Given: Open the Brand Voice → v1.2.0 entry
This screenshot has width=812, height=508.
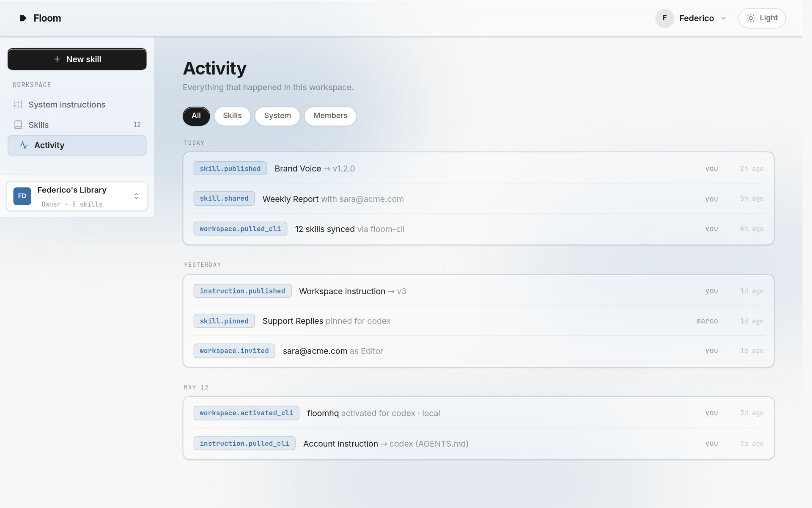Looking at the screenshot, I should 478,168.
